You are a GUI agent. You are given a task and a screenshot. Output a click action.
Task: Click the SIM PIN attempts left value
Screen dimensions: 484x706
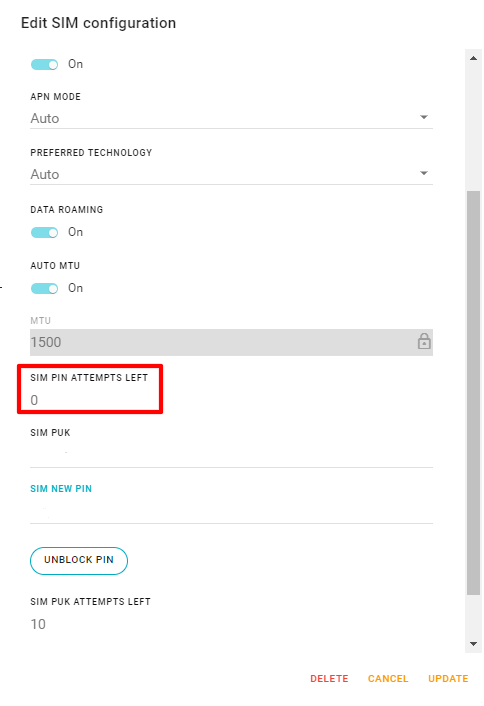(34, 400)
